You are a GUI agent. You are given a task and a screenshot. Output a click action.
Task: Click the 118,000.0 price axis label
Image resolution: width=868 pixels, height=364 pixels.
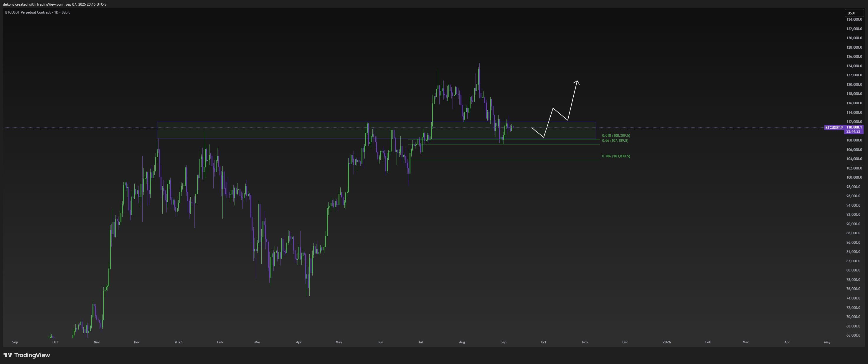click(x=854, y=94)
